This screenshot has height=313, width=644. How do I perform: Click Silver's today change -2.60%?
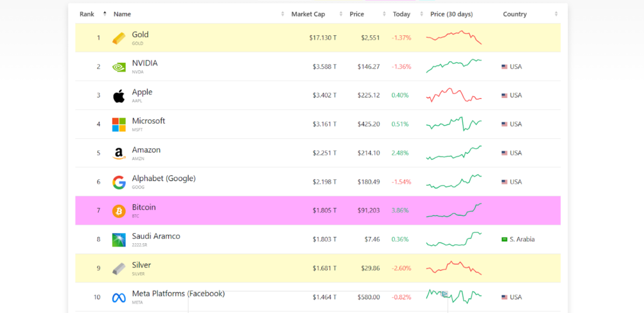point(401,268)
